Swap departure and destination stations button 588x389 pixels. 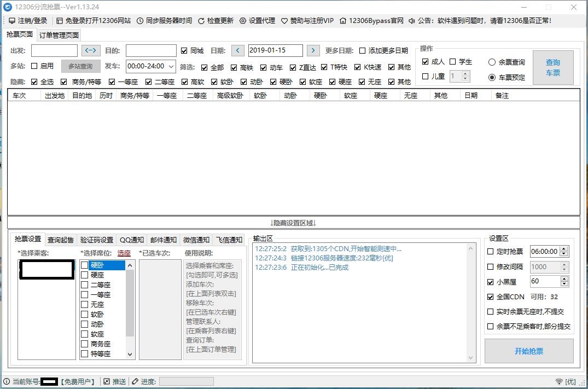point(91,50)
